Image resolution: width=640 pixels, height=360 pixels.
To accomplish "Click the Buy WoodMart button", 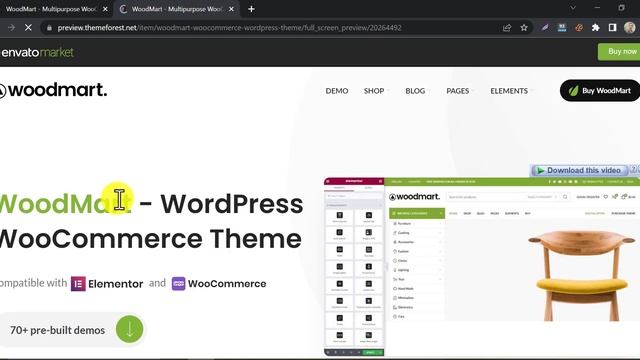I will (600, 91).
